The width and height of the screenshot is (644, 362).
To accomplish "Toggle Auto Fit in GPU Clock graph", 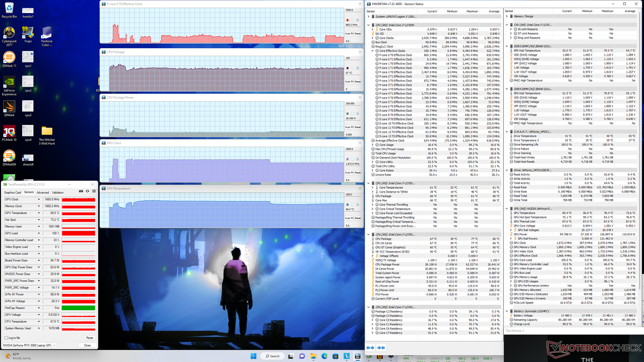I will [x=350, y=173].
